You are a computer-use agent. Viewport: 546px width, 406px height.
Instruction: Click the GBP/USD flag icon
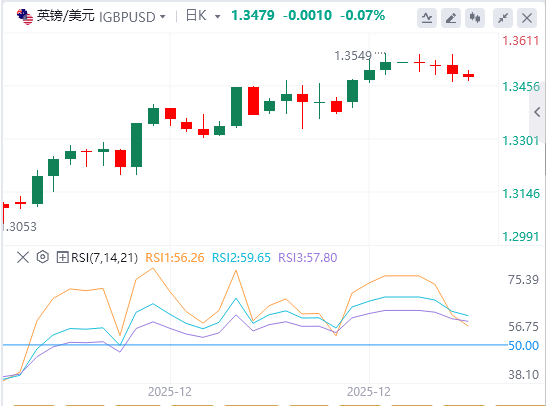coord(25,16)
